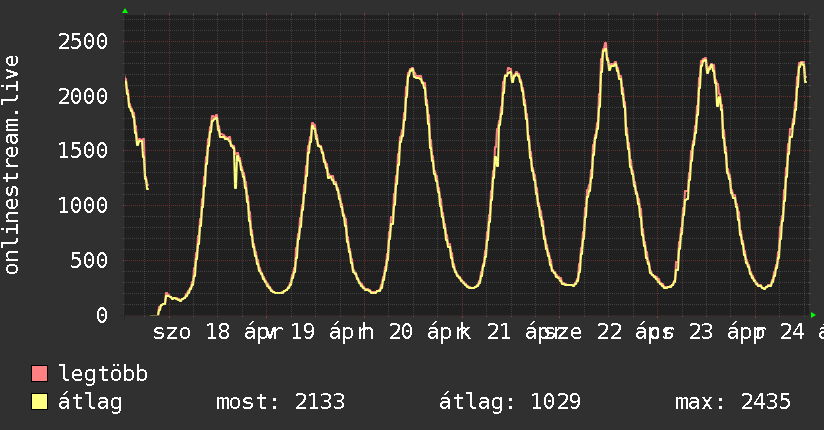Viewport: 824px width, 430px height.
Task: Click the 'átlag: 1029' average value
Action: tap(510, 402)
